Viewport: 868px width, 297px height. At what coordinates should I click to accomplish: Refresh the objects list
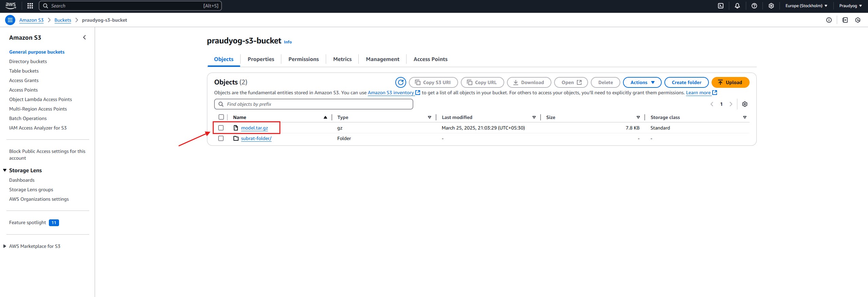point(400,82)
